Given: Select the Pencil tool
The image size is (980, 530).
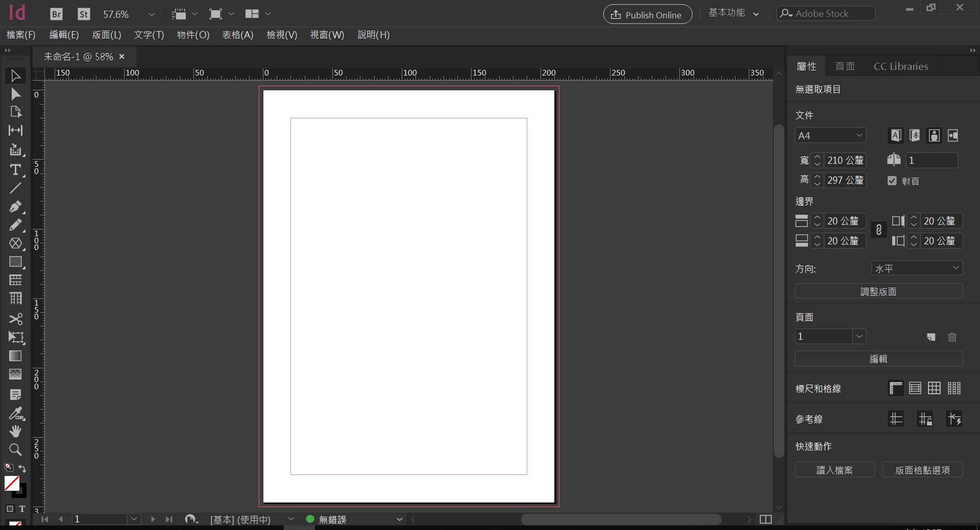Looking at the screenshot, I should point(15,225).
